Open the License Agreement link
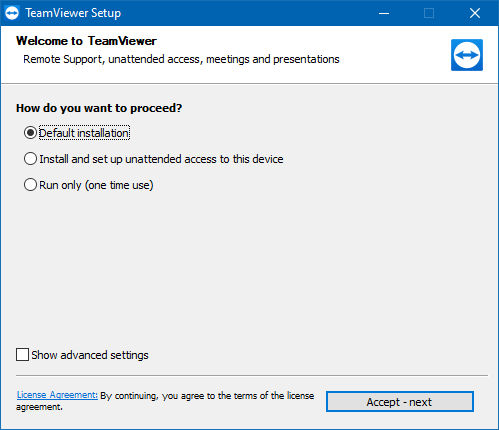The height and width of the screenshot is (430, 499). point(57,395)
